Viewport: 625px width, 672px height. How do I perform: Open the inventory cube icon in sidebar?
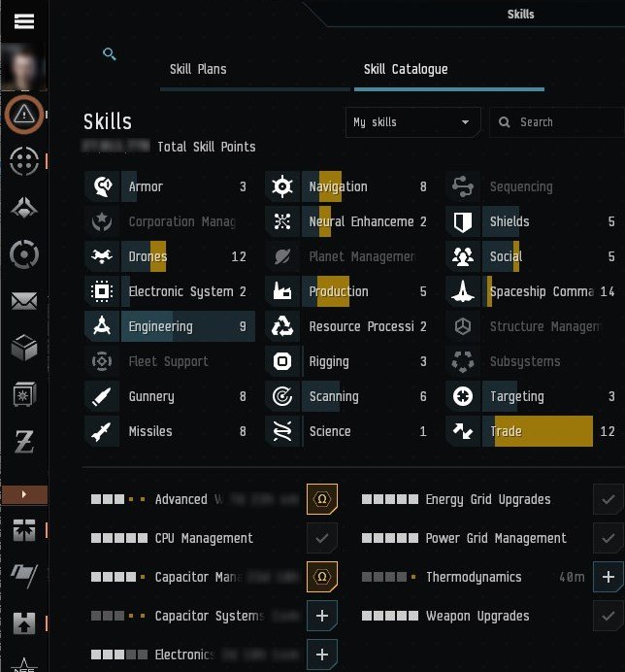[24, 348]
